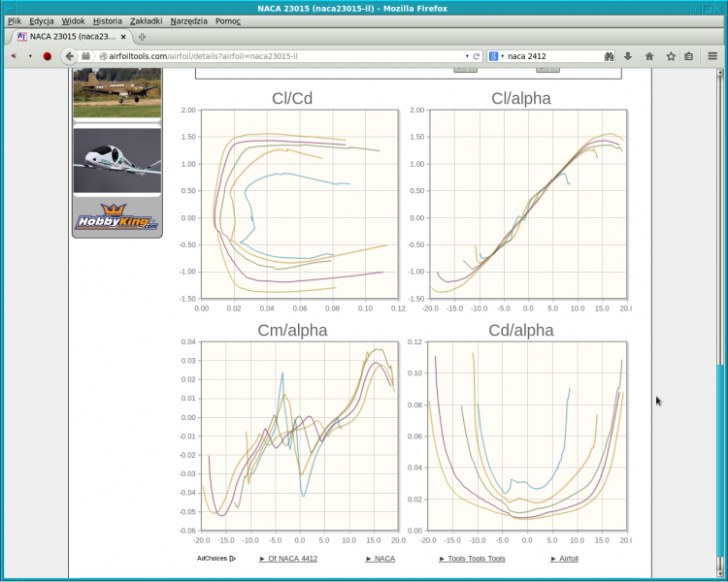This screenshot has height=582, width=728.
Task: Click the binoculars search icon
Action: (609, 56)
